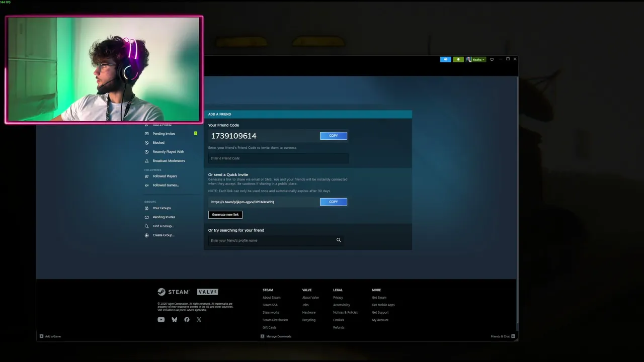Click the green pending invites count badge

[196, 133]
